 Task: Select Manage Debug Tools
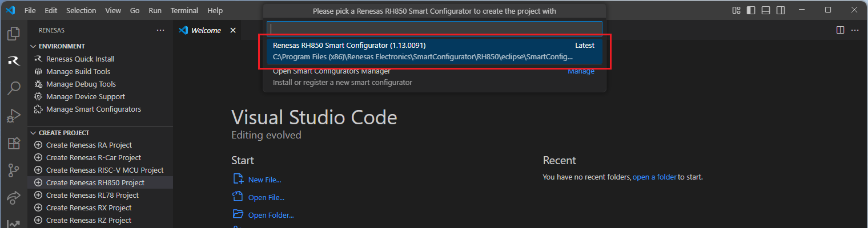[101, 84]
